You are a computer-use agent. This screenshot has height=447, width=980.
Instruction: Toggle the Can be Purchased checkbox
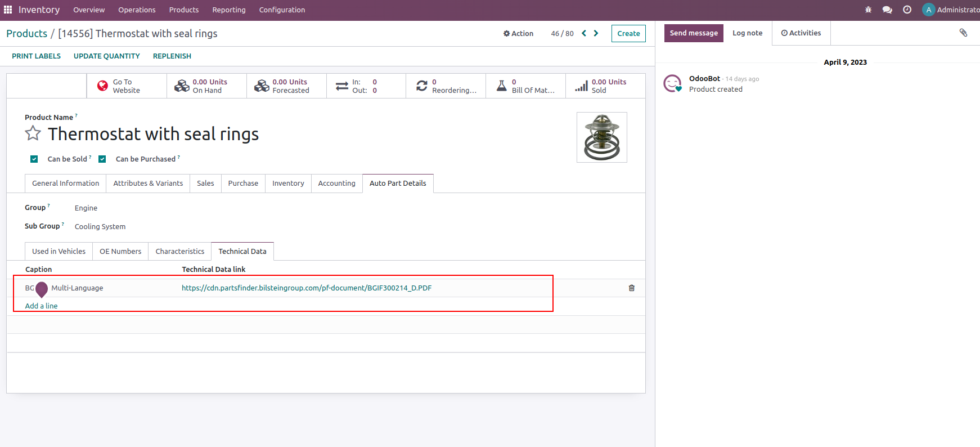coord(102,159)
